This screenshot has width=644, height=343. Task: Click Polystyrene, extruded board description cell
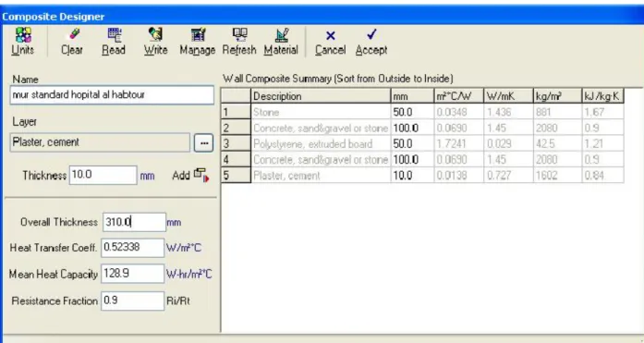(x=321, y=144)
